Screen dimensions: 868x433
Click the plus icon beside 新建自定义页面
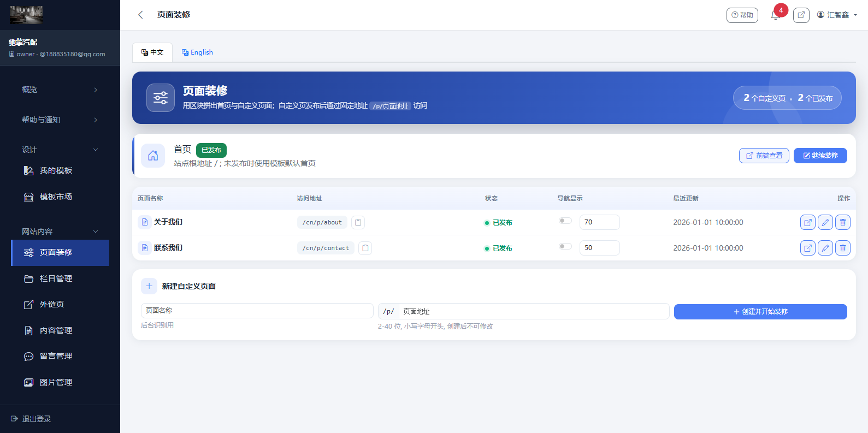click(x=149, y=286)
